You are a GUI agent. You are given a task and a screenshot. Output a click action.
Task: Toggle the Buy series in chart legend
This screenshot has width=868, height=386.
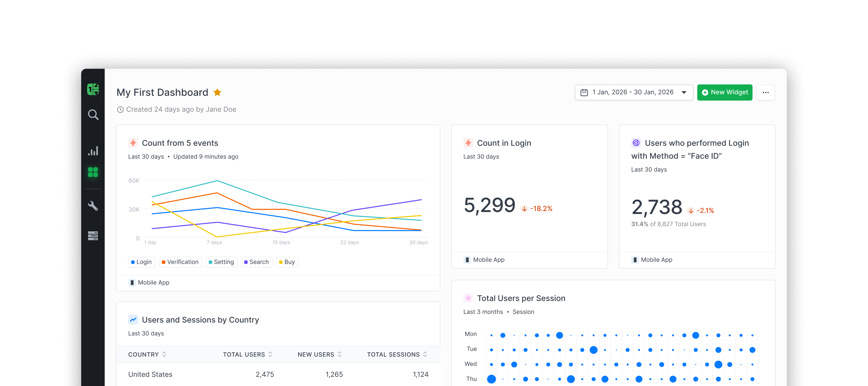click(x=287, y=262)
